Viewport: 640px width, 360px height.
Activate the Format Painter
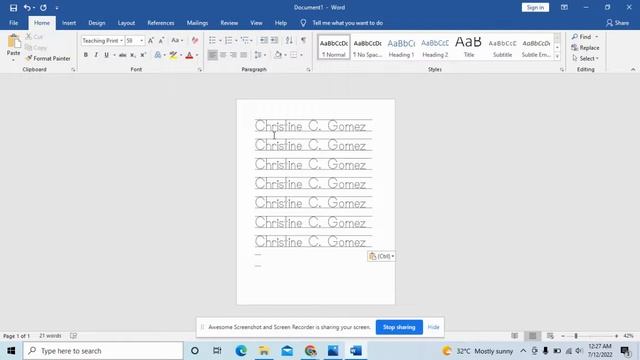pos(48,58)
